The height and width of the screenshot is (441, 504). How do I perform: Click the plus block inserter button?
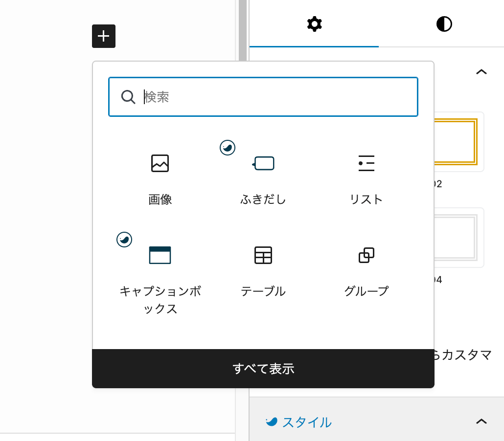[104, 36]
